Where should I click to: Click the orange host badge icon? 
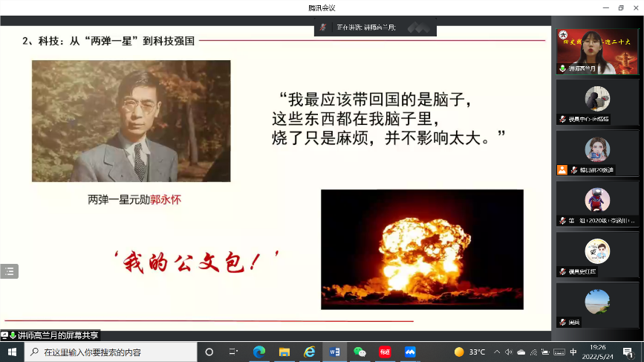[562, 169]
